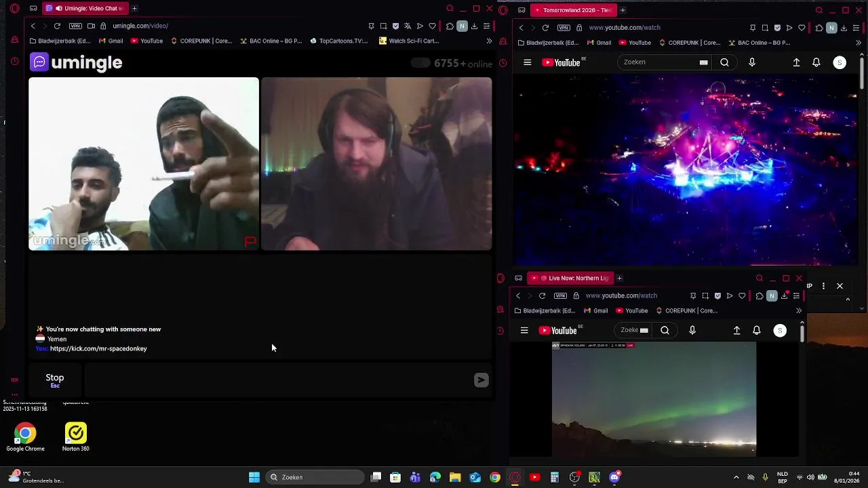Open extensions cube in Umingle window
Screen dimensions: 868x488
pos(450,26)
